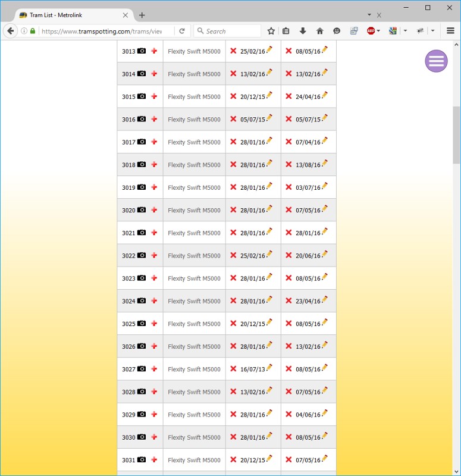The width and height of the screenshot is (461, 476).
Task: Click the Adblock Plus icon
Action: coord(371,31)
